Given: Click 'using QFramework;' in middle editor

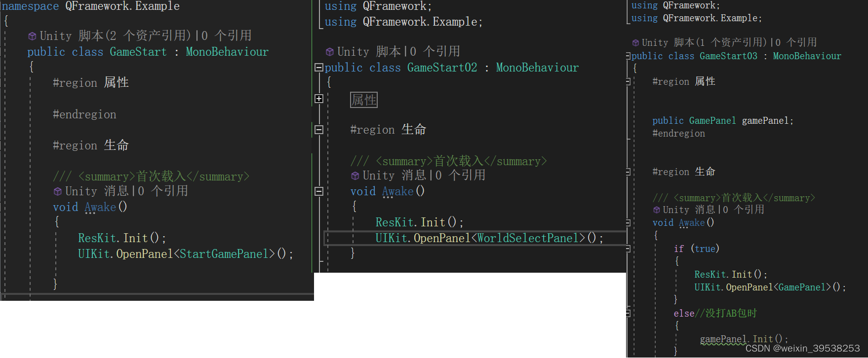Looking at the screenshot, I should coord(378,6).
